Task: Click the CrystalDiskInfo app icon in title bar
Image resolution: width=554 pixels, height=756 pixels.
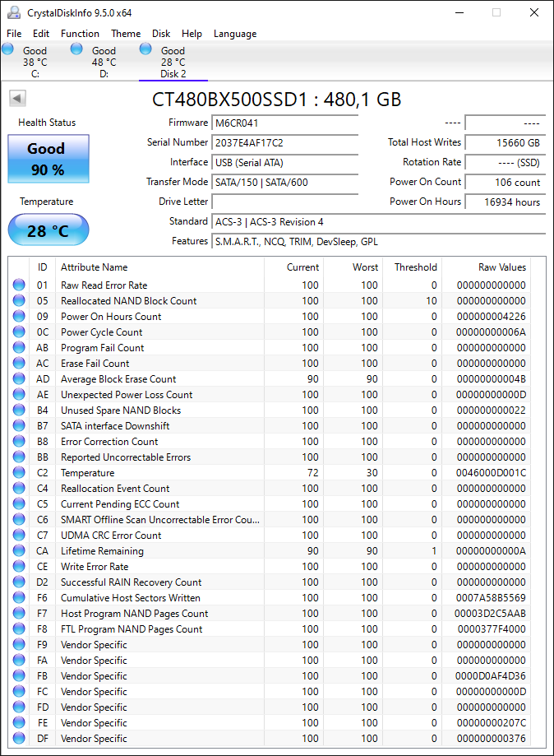Action: coord(14,12)
